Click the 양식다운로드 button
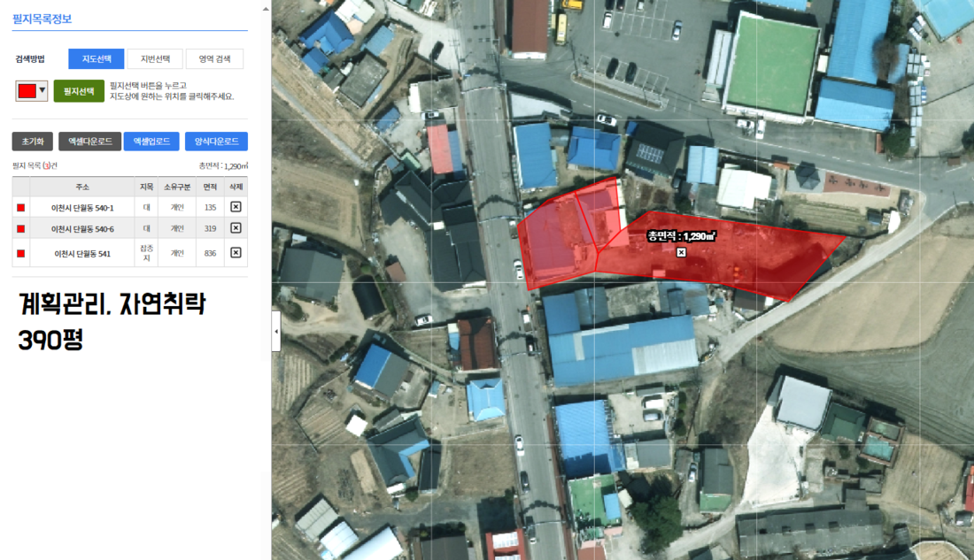The image size is (974, 560). coord(216,142)
